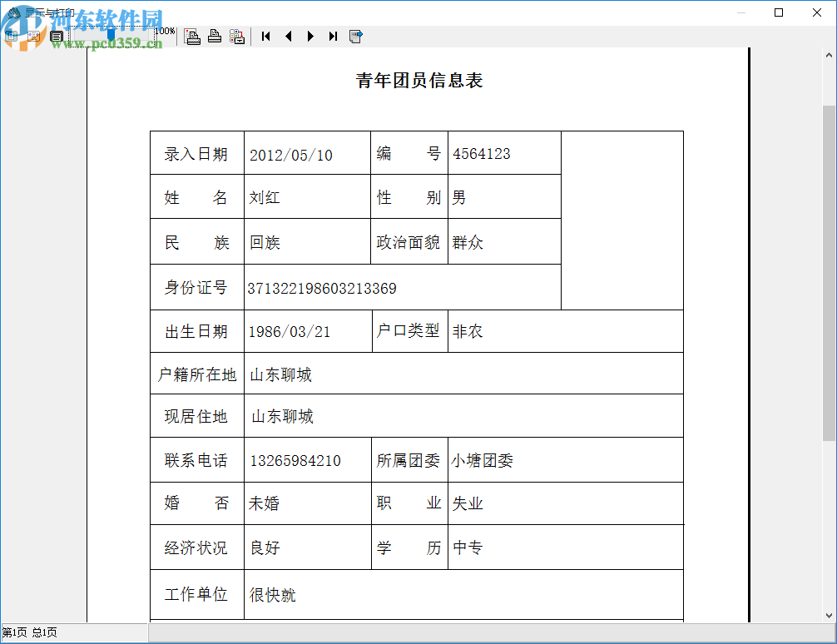Click the 100% zoom percentage label
This screenshot has height=644, width=837.
[x=164, y=30]
